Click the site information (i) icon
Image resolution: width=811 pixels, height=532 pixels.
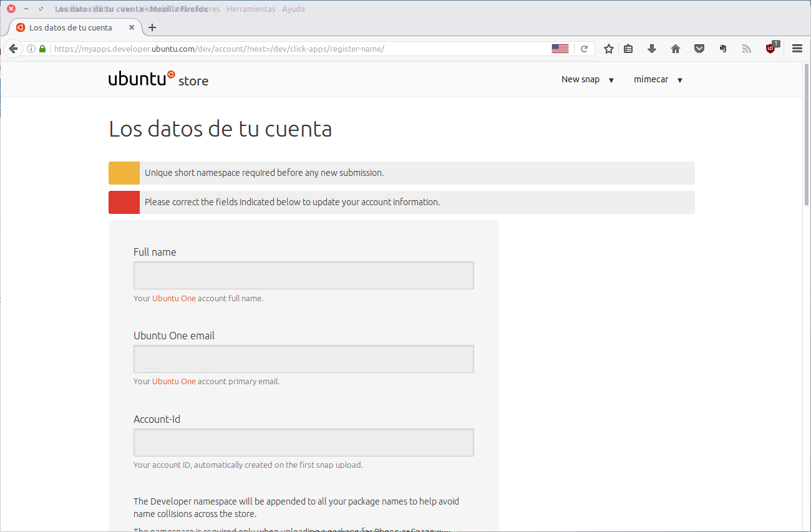click(31, 49)
